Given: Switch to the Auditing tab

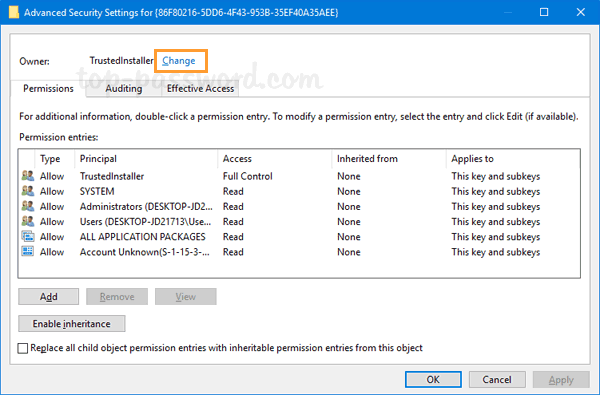Looking at the screenshot, I should pos(124,88).
